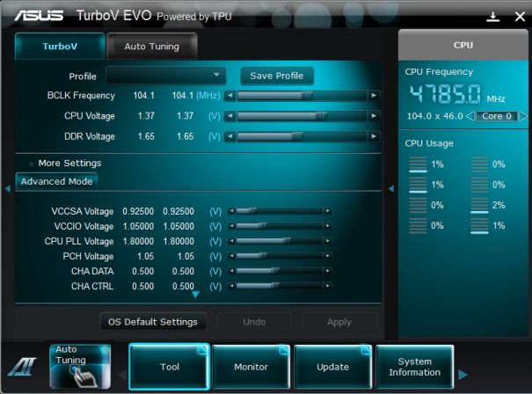Viewport: 532px width, 394px height.
Task: Decrease BCLK Frequency with left arrow
Action: (230, 95)
